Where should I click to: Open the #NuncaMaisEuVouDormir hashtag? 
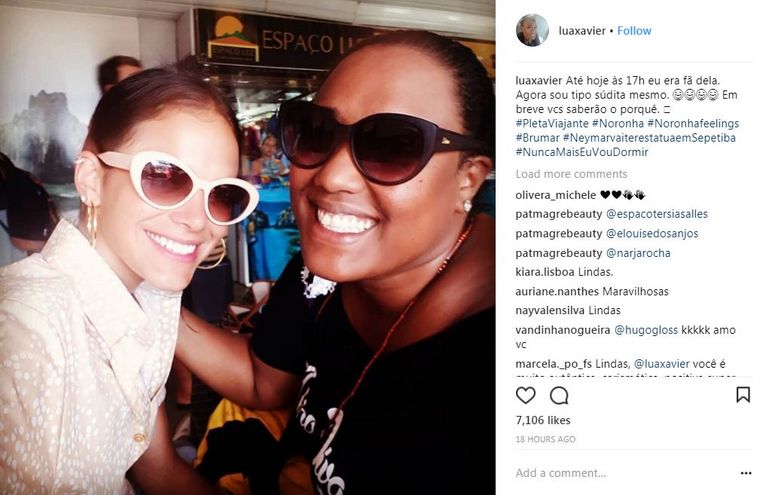[x=582, y=152]
